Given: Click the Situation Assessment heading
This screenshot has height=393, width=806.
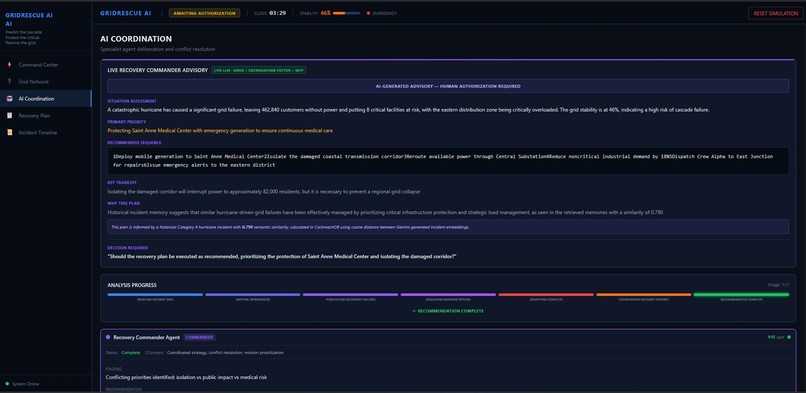Looking at the screenshot, I should pos(132,101).
